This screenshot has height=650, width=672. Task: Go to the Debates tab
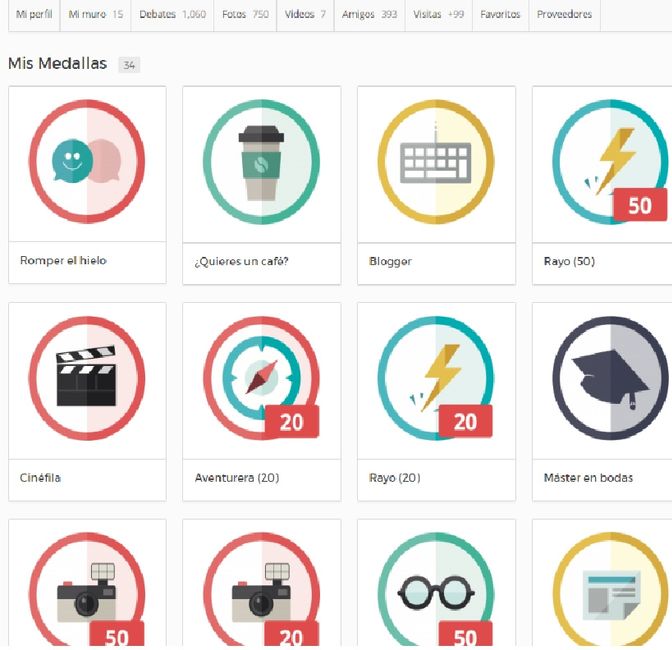pos(172,15)
